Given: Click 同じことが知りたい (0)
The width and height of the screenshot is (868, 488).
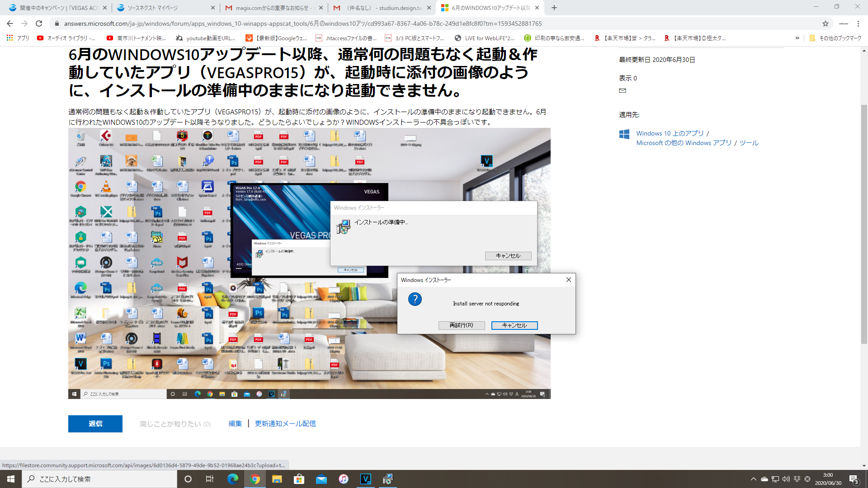Looking at the screenshot, I should point(175,424).
